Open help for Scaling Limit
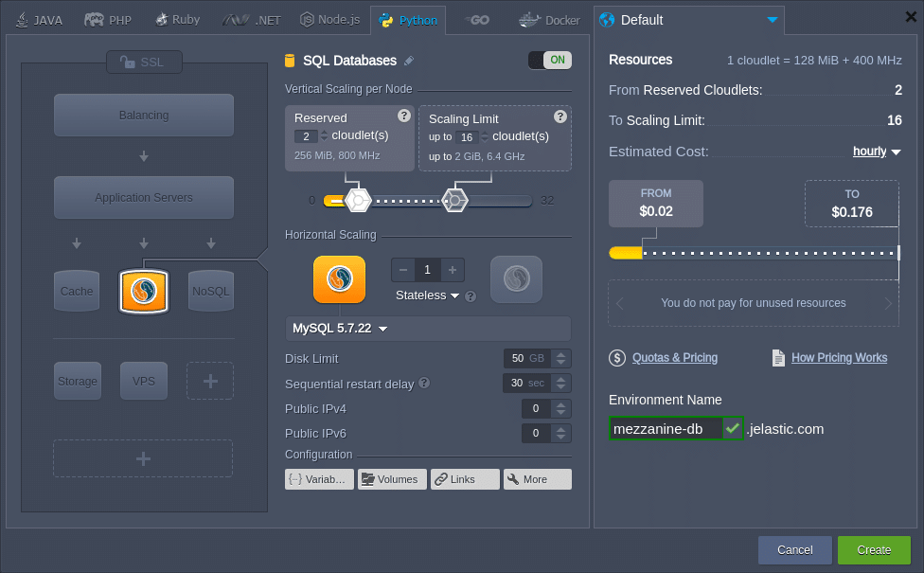 point(560,116)
